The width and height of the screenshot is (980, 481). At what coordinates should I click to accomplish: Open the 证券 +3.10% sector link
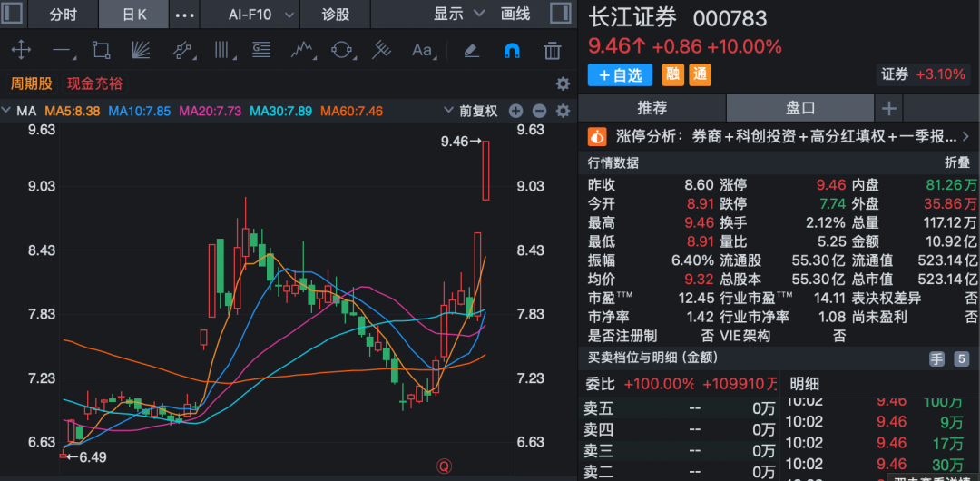coord(923,74)
